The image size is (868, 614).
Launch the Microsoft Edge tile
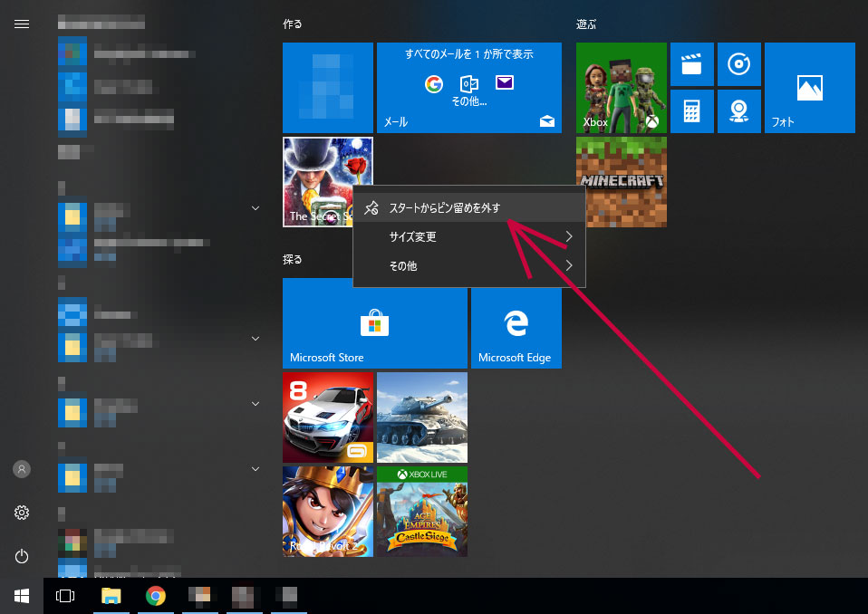[x=516, y=328]
